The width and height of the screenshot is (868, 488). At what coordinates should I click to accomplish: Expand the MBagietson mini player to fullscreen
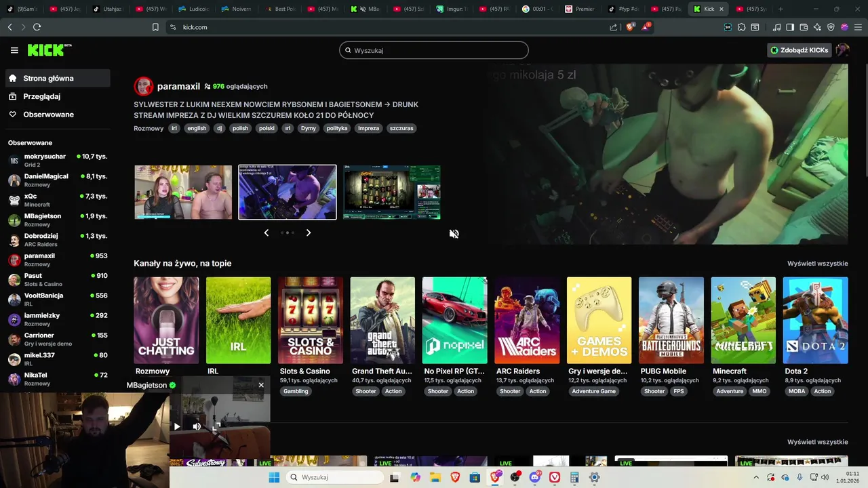point(216,426)
